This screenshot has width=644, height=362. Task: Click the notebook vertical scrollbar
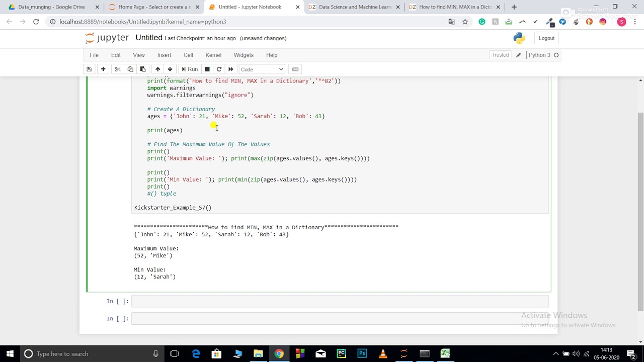(640, 211)
